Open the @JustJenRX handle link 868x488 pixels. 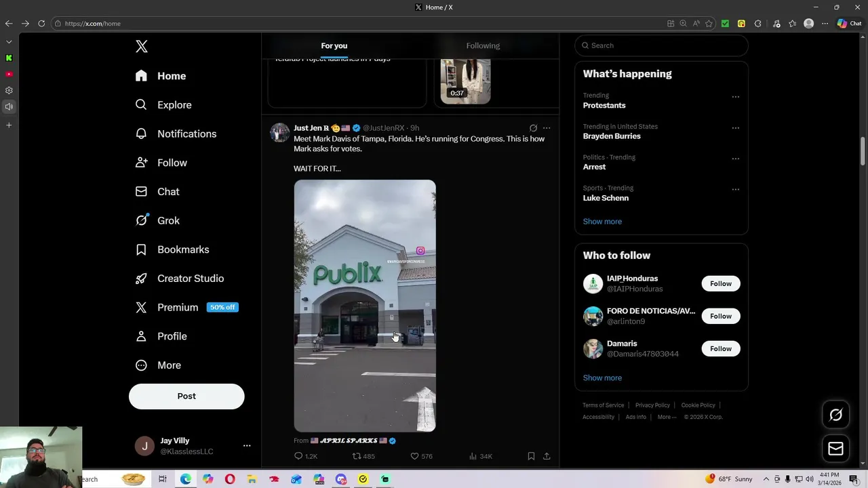383,128
